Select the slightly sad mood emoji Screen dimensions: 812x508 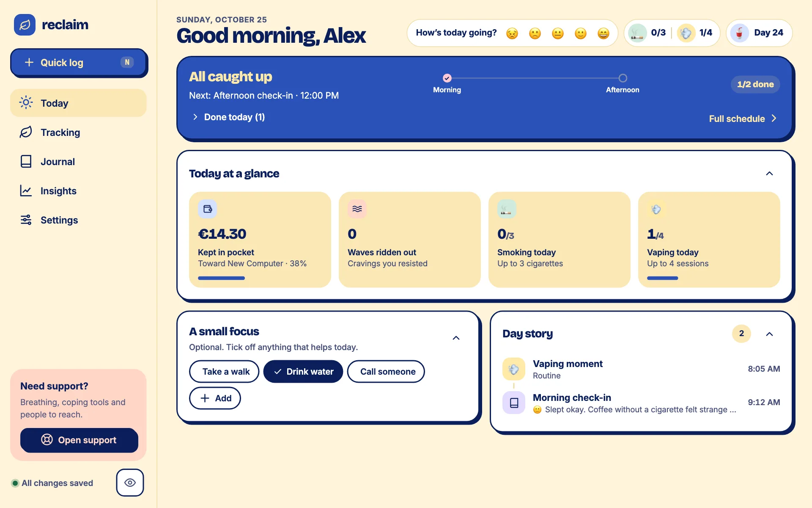coord(535,33)
